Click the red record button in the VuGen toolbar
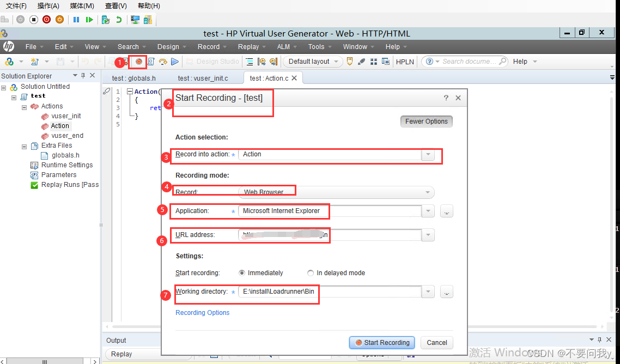The height and width of the screenshot is (364, 620). 139,62
